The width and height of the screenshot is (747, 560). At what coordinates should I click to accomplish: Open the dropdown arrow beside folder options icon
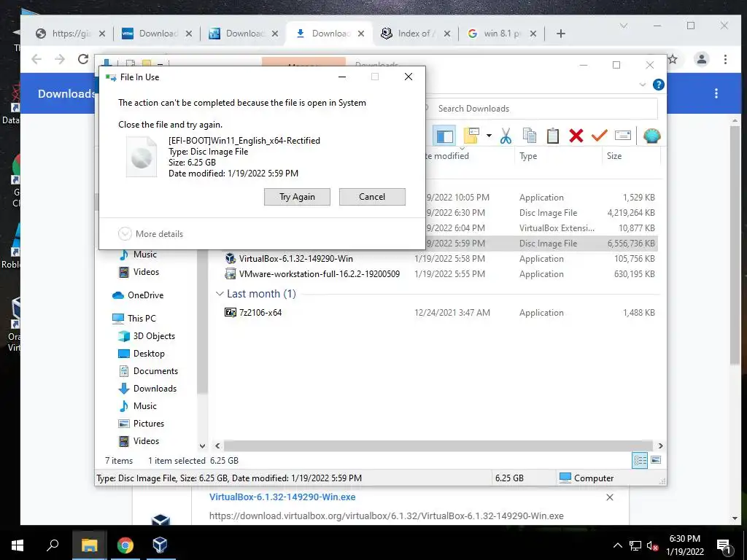489,136
